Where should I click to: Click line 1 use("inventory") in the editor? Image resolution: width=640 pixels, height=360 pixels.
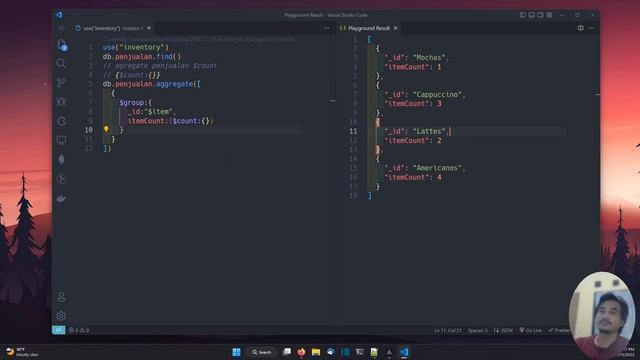click(x=136, y=47)
